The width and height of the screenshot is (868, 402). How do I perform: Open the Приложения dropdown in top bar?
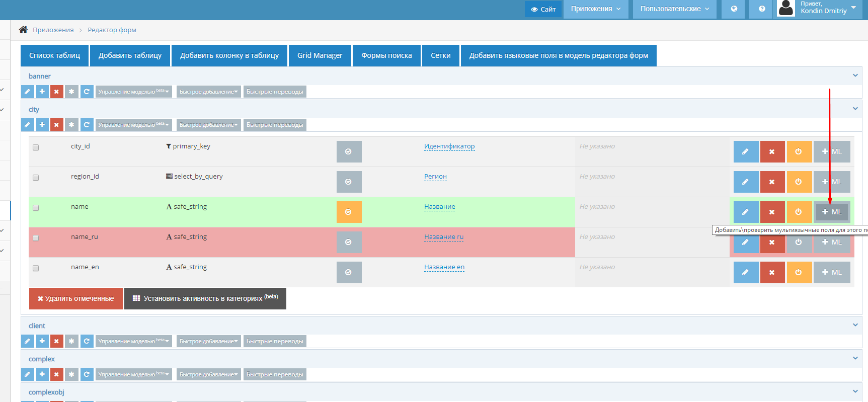[596, 9]
